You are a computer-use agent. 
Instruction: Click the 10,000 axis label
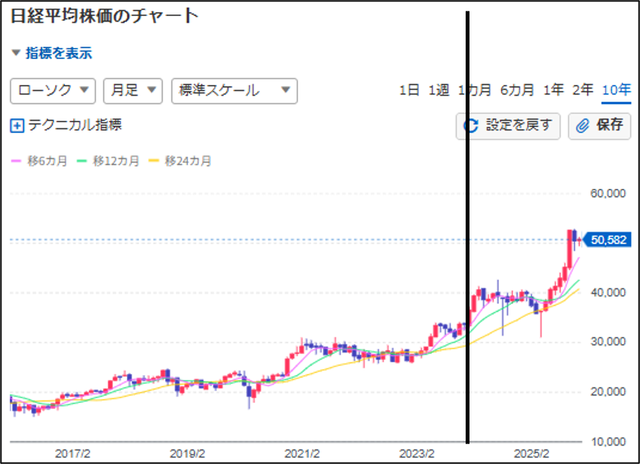pos(608,442)
